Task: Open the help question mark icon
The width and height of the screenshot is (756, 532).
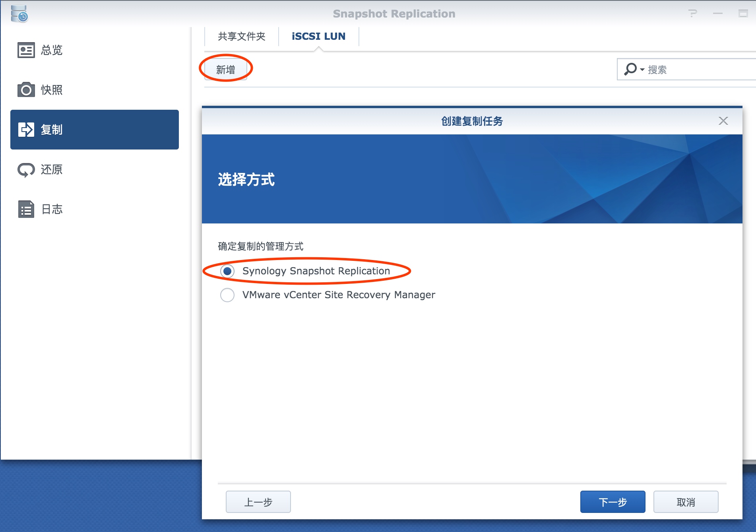Action: 693,14
